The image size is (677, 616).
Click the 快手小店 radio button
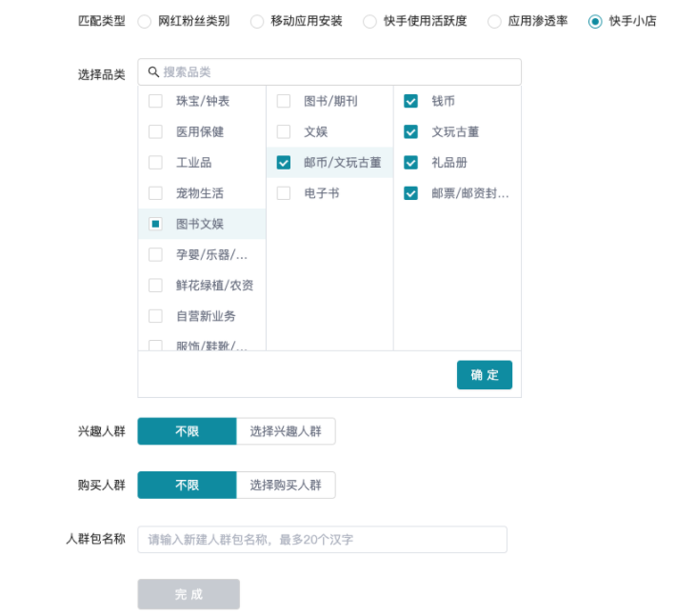595,21
